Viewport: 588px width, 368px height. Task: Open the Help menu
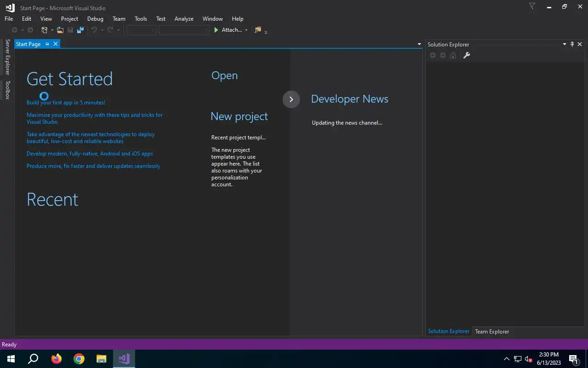click(x=237, y=19)
